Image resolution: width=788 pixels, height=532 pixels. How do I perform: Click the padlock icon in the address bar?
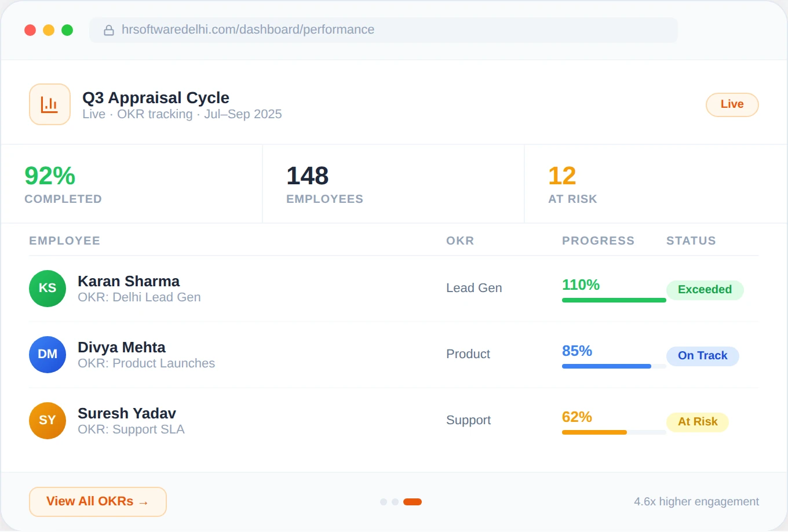click(x=109, y=30)
